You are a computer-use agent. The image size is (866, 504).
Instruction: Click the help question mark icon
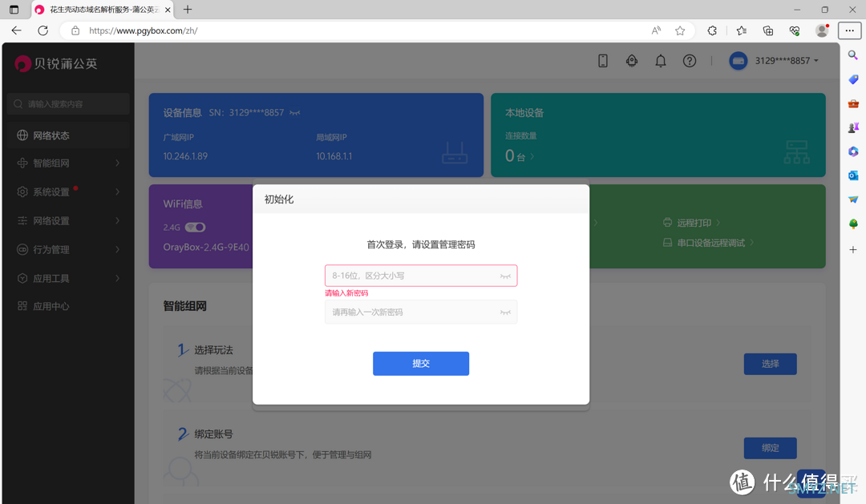(690, 61)
